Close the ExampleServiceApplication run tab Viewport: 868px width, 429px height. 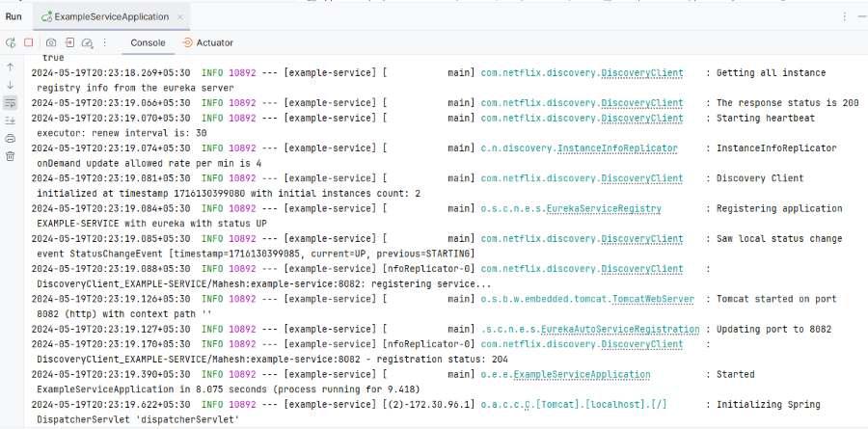(x=180, y=16)
